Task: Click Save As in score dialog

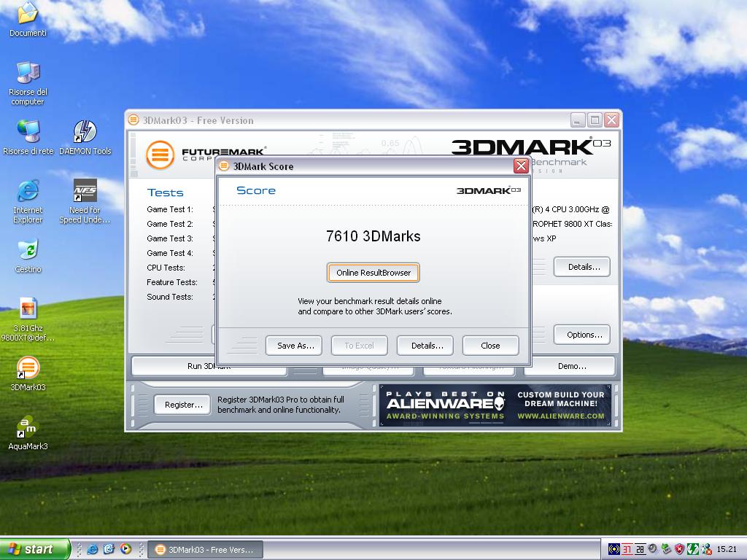Action: coord(295,346)
